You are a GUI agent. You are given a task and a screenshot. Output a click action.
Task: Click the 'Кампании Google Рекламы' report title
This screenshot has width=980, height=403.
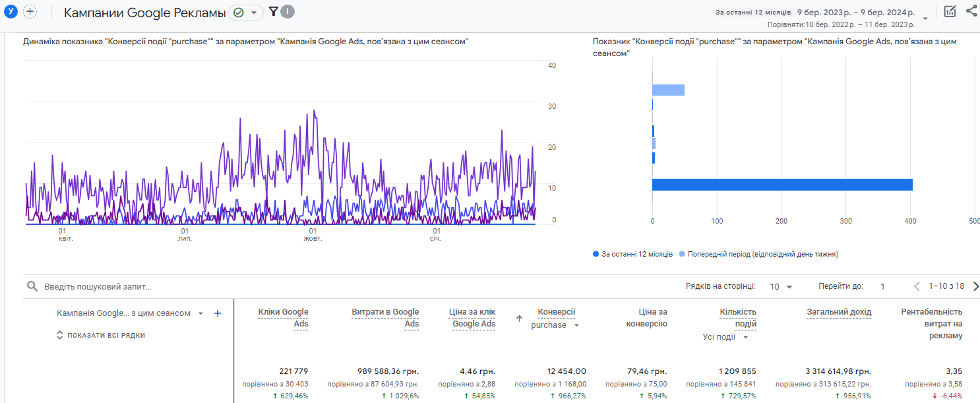coord(144,13)
